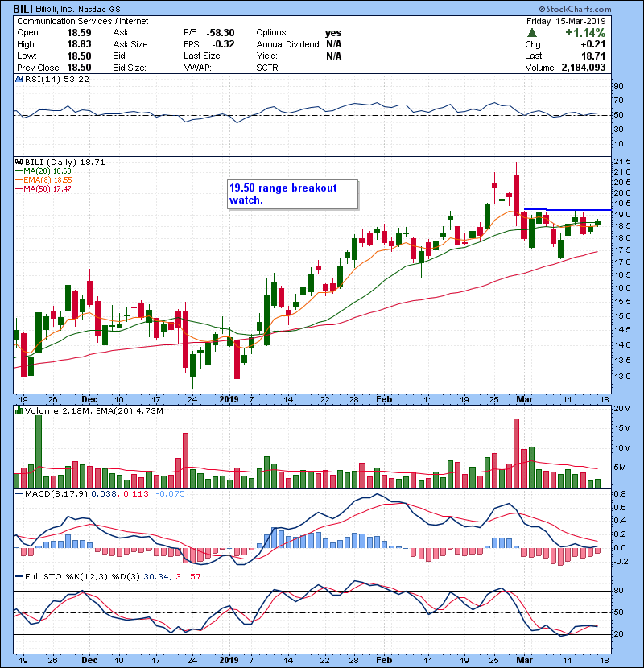644x668 pixels.
Task: Click the 13.0 price axis label
Action: [621, 377]
